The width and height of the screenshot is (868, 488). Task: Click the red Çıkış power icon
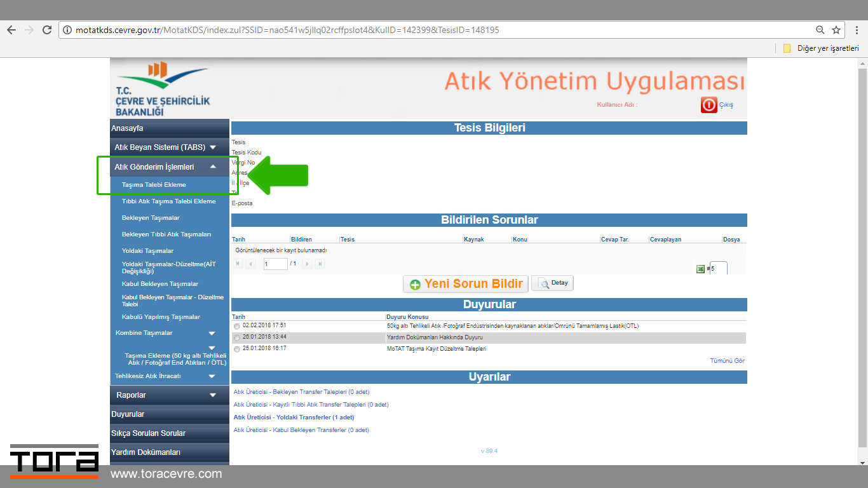coord(709,105)
